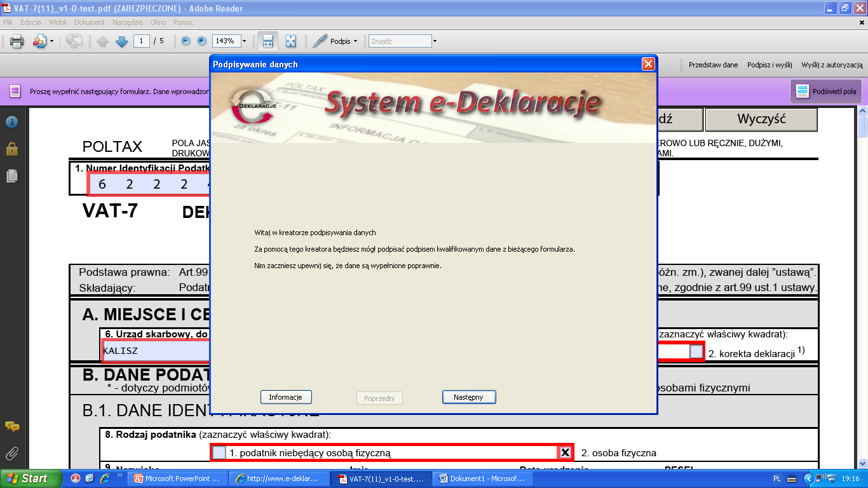Click the Podświetl pola button
This screenshot has height=488, width=868.
tap(827, 91)
